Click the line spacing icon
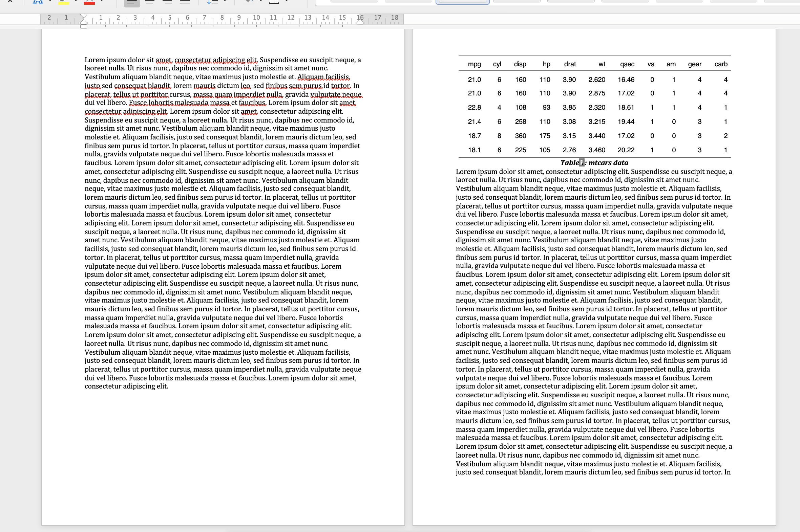Viewport: 800px width, 532px height. tap(213, 2)
